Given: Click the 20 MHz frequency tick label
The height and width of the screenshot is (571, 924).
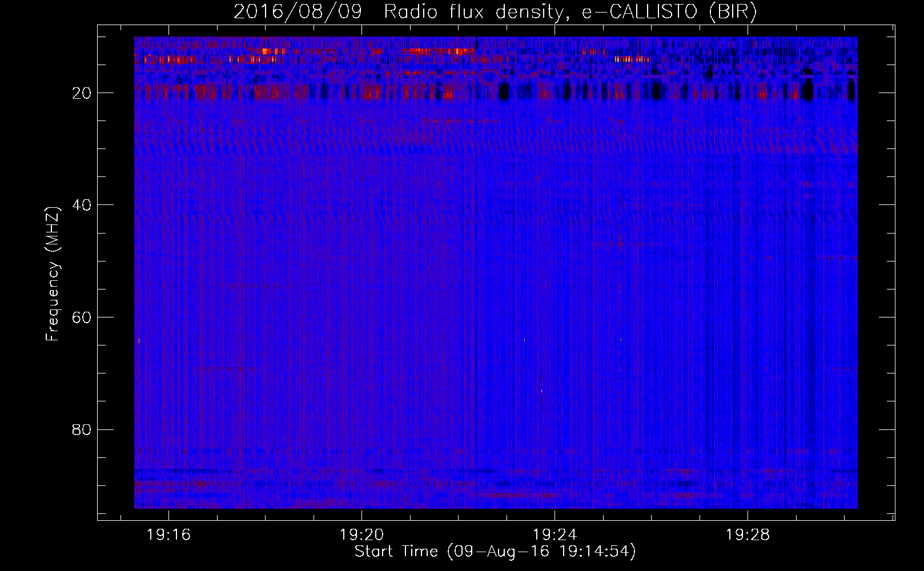Looking at the screenshot, I should coord(82,93).
